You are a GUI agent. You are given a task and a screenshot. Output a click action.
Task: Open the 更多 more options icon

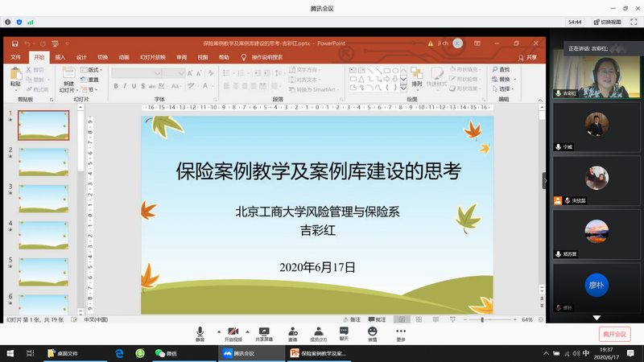[x=401, y=333]
